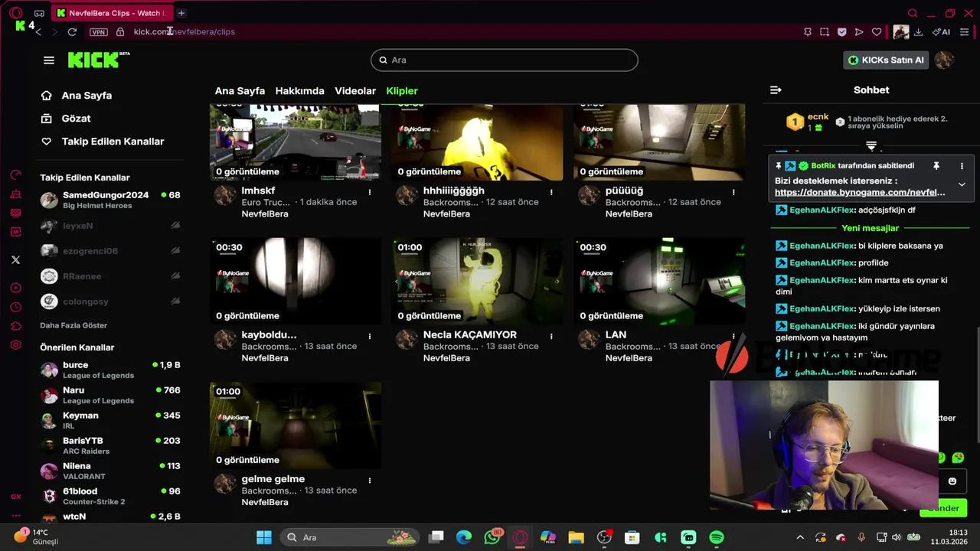The width and height of the screenshot is (980, 551).
Task: Click the Ara search field on Kick
Action: [505, 60]
